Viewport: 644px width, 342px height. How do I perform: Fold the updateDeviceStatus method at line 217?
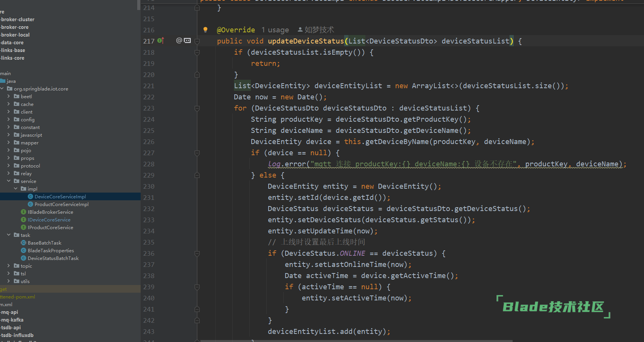click(197, 41)
